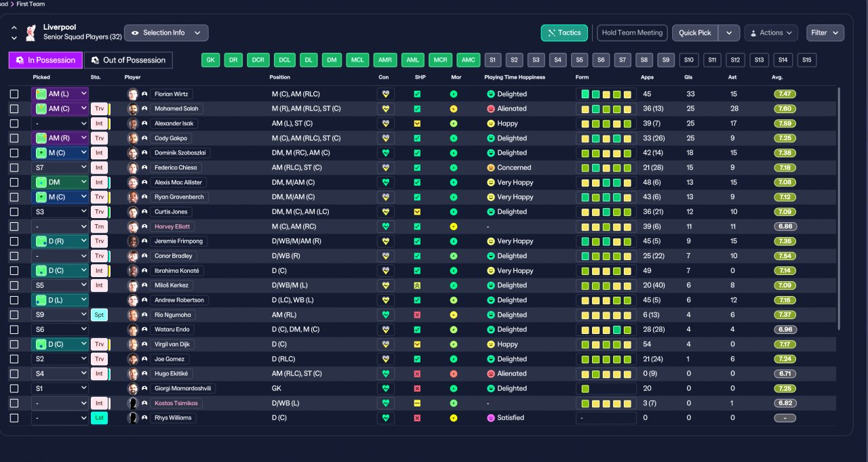Switch to the Out of Possession tab

point(128,60)
